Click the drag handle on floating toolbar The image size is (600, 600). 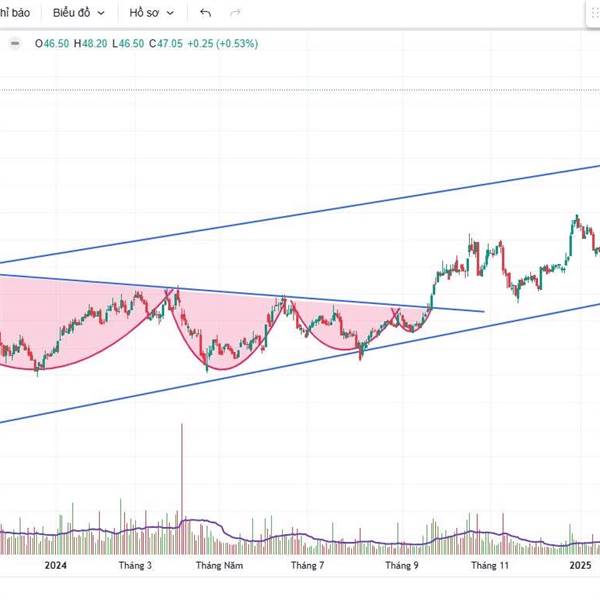[x=595, y=13]
